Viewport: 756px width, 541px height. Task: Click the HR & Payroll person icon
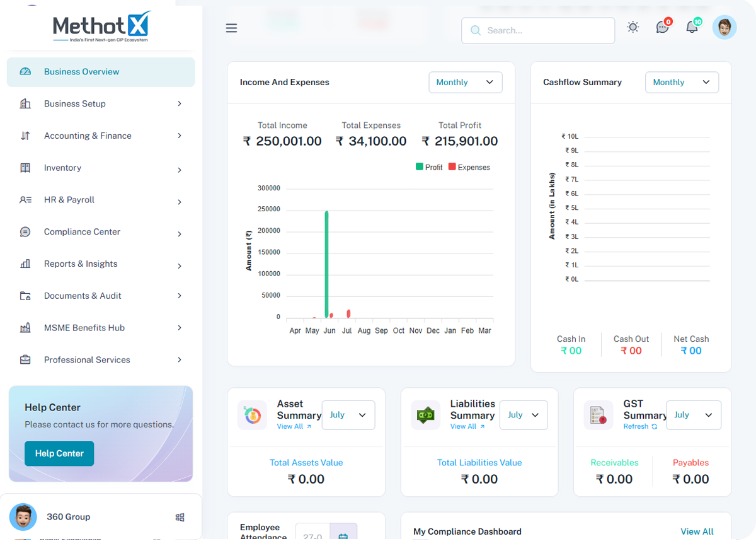pos(25,200)
